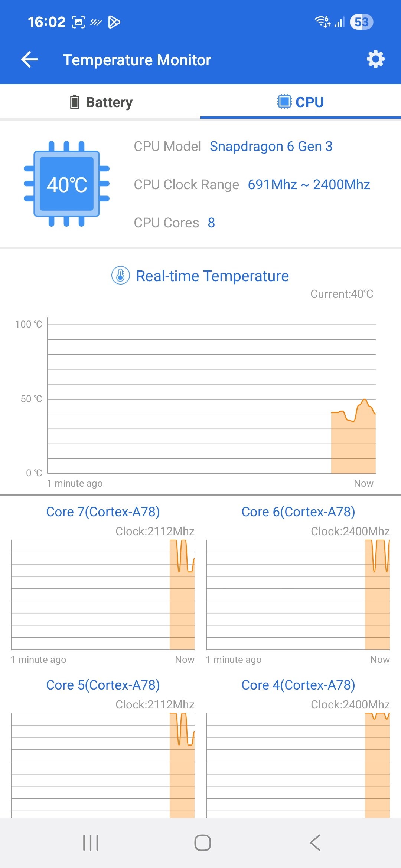Tap the thermometer icon beside Real-time Temperature
401x868 pixels.
tap(121, 276)
